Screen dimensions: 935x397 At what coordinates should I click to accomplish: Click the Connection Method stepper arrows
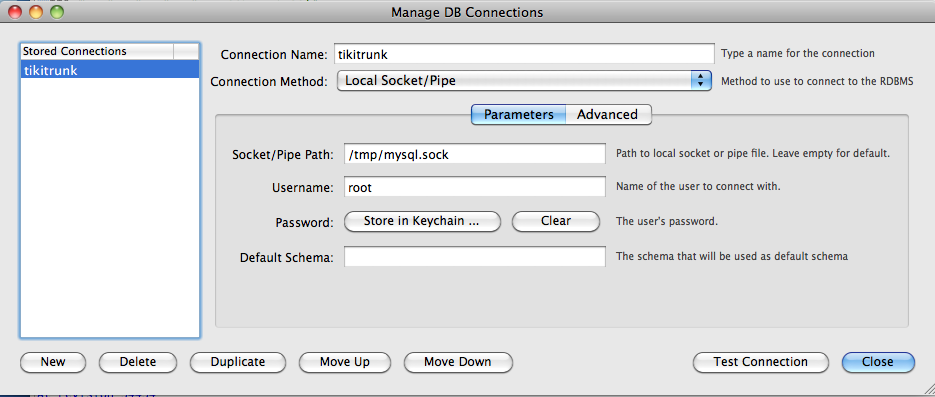(701, 80)
